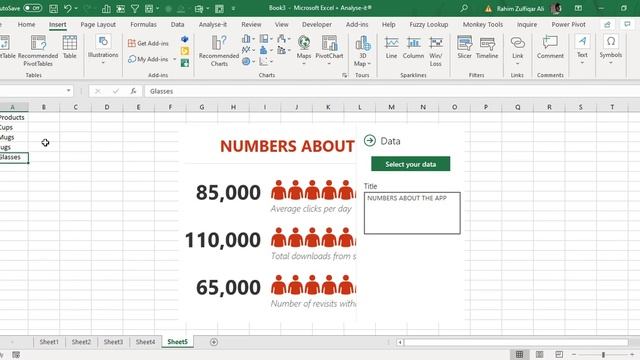Insert a Line sparkline
The height and width of the screenshot is (360, 640).
[391, 47]
